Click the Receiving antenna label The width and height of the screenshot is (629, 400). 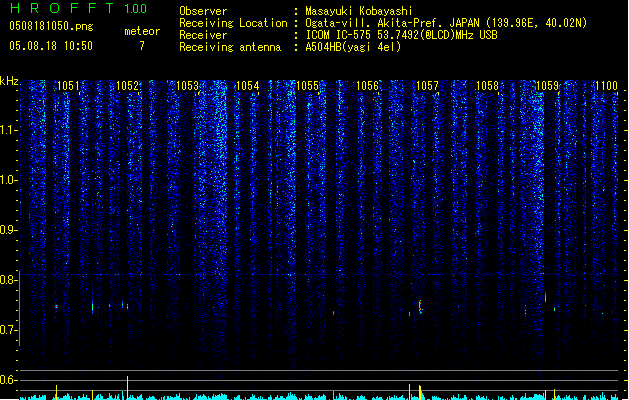click(230, 47)
